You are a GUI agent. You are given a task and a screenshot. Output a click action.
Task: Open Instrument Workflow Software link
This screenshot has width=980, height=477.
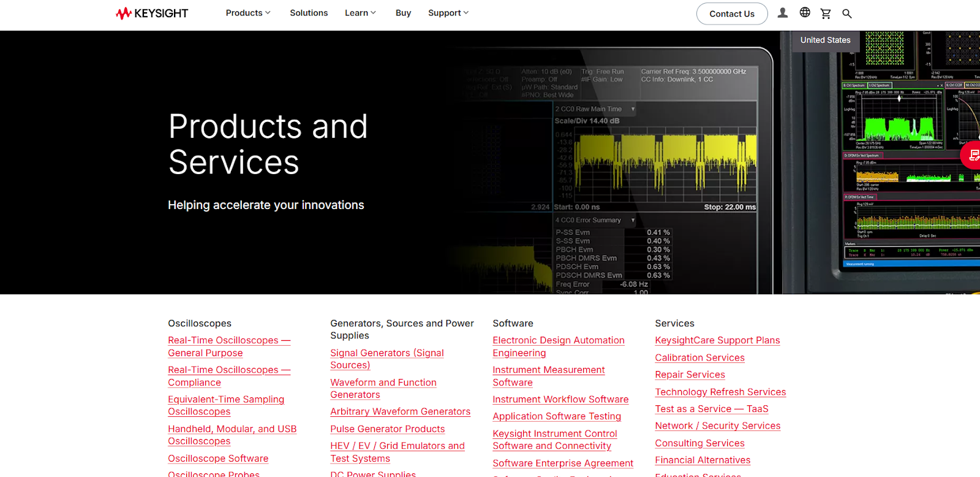pos(560,399)
